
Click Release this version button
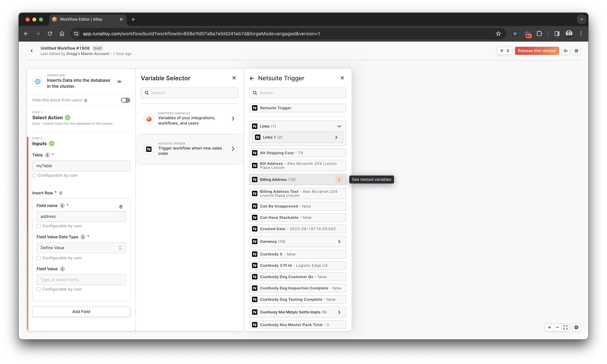537,51
